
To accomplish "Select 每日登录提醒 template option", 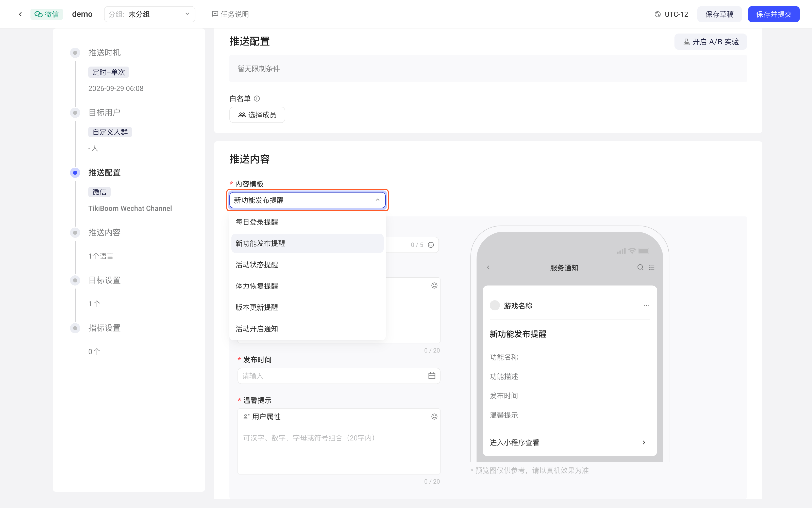I will pyautogui.click(x=307, y=222).
